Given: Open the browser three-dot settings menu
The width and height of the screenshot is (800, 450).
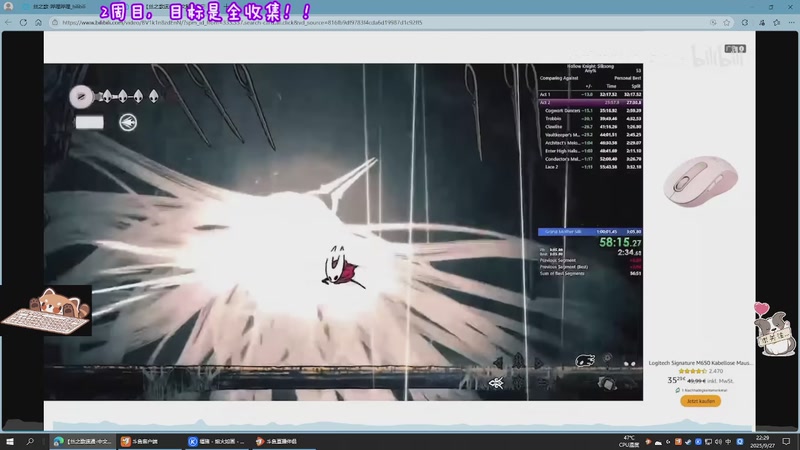Looking at the screenshot, I should click(791, 22).
